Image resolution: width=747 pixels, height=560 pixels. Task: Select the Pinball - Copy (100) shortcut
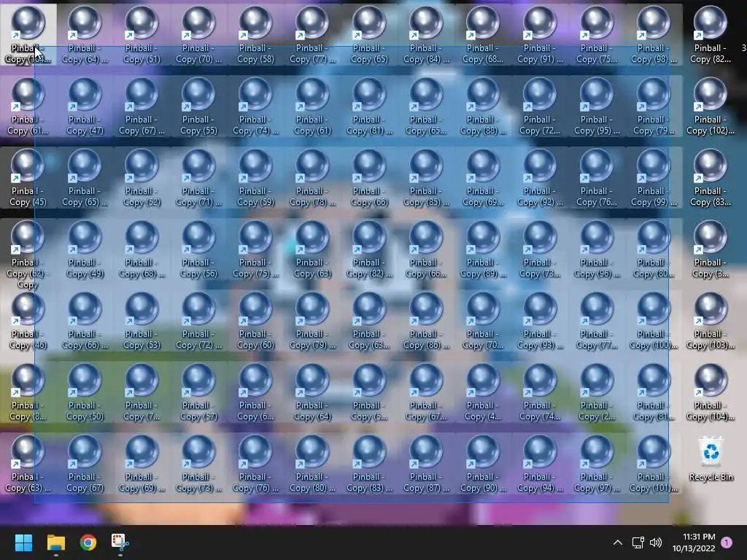point(654,321)
